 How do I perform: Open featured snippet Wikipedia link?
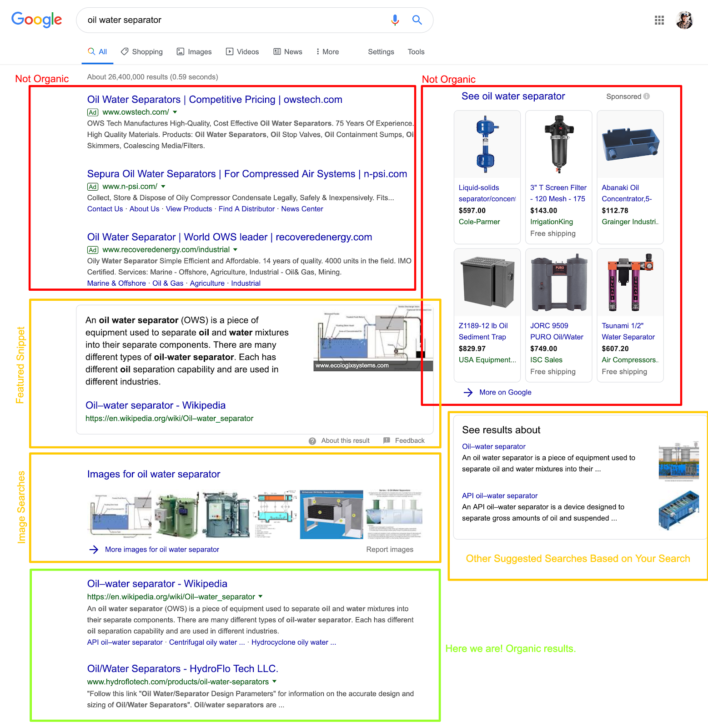pyautogui.click(x=156, y=405)
